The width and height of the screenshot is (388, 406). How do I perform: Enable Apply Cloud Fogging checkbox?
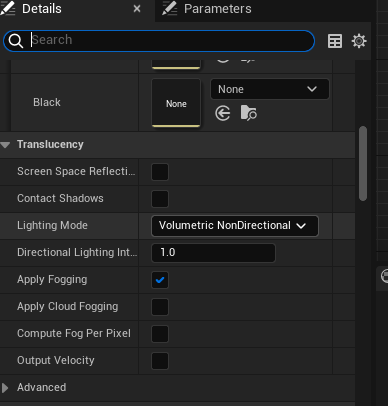click(160, 307)
